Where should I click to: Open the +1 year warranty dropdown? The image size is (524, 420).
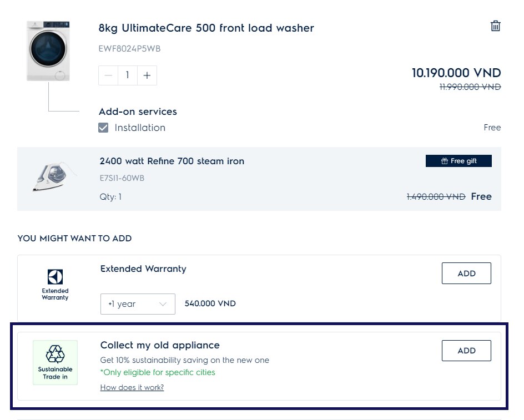tap(138, 304)
